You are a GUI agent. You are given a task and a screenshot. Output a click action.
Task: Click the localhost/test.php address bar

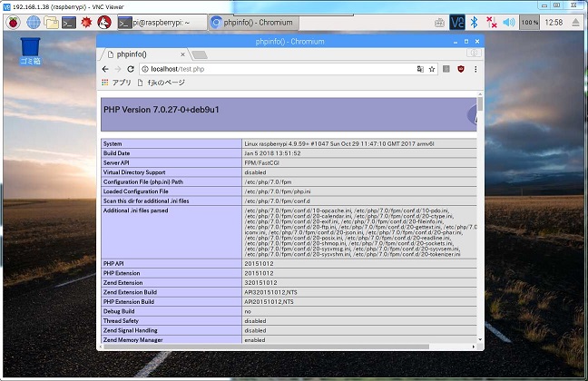[x=272, y=69]
